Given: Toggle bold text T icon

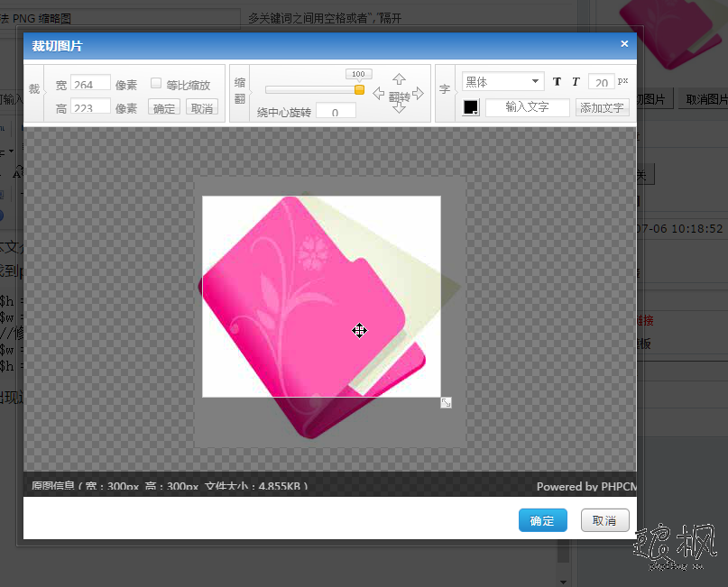Looking at the screenshot, I should pos(557,82).
